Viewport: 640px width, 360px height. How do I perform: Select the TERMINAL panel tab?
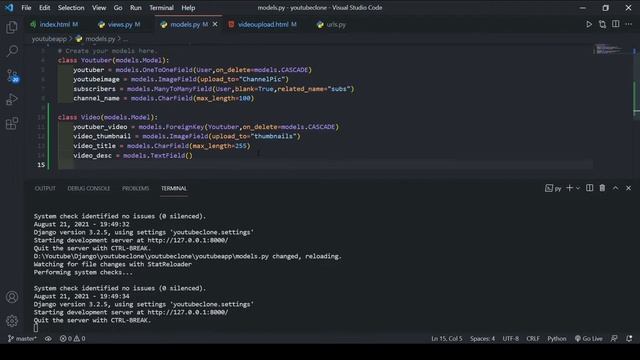(x=174, y=188)
